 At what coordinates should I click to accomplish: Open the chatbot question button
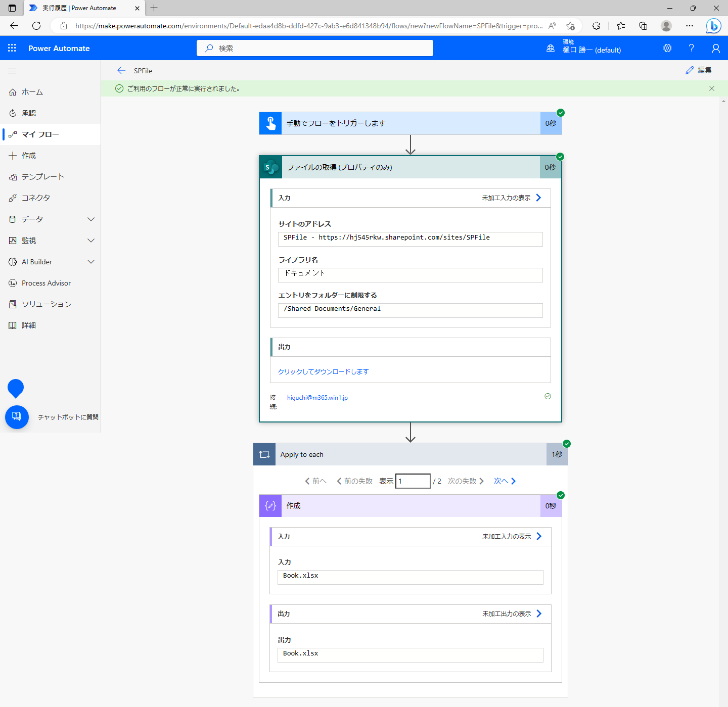(x=17, y=417)
